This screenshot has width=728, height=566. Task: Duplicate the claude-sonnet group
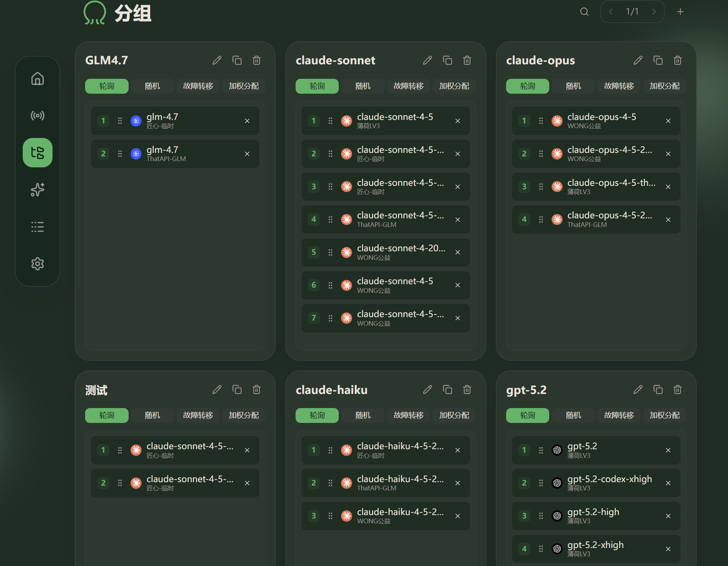(x=447, y=60)
